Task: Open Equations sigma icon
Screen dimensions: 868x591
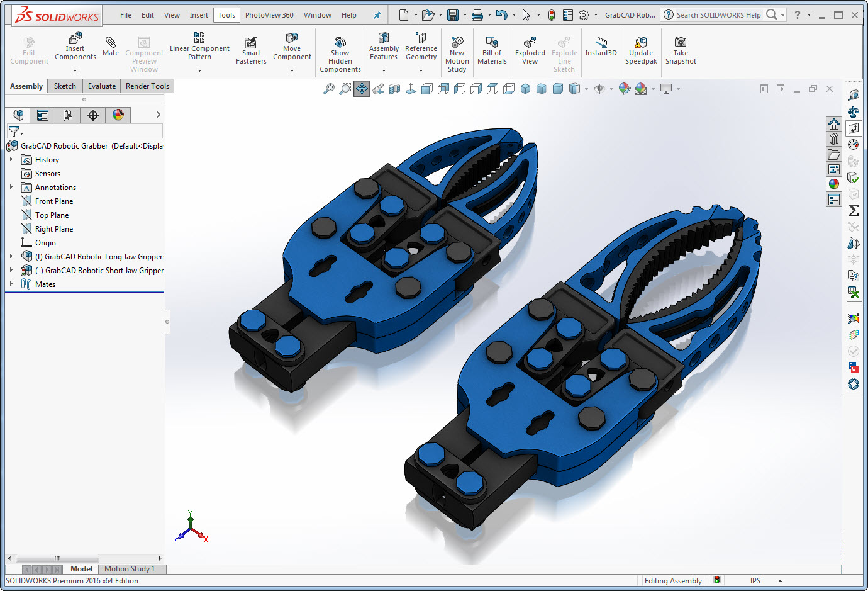Action: [854, 210]
